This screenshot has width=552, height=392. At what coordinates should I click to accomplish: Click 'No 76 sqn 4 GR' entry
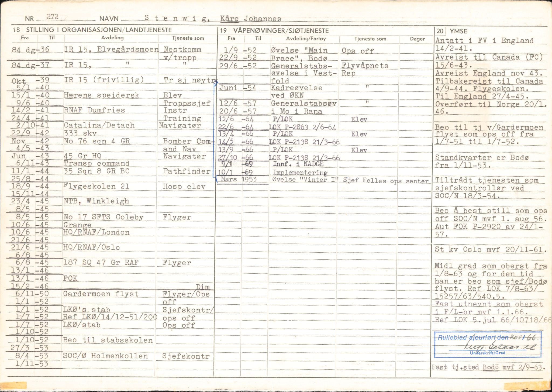(x=97, y=141)
